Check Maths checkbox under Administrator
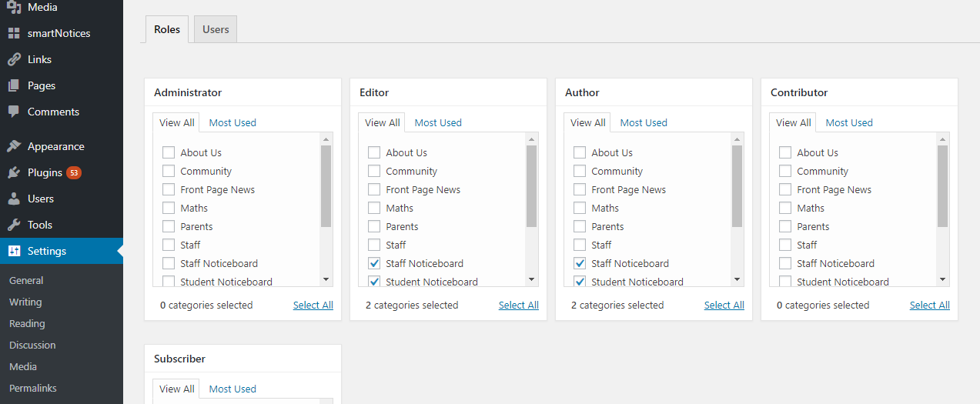This screenshot has height=404, width=980. point(169,208)
